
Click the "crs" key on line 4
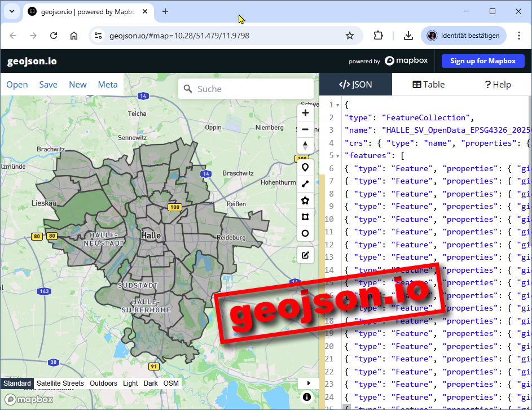(356, 143)
